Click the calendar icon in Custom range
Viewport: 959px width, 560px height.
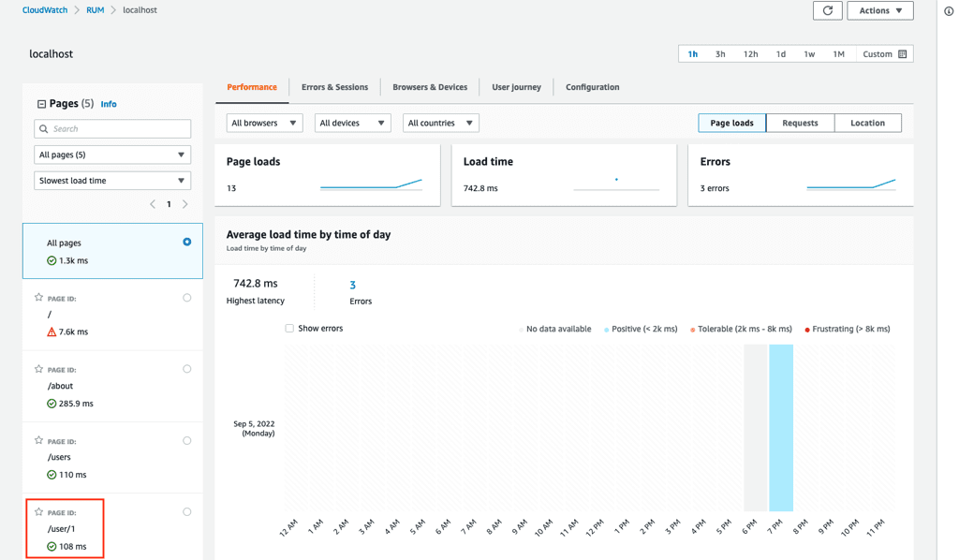click(902, 54)
